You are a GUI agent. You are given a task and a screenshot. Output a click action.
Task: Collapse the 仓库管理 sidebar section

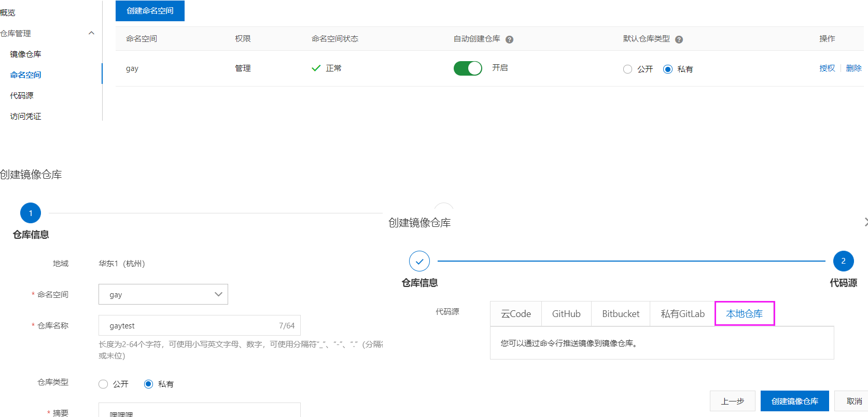click(x=92, y=33)
